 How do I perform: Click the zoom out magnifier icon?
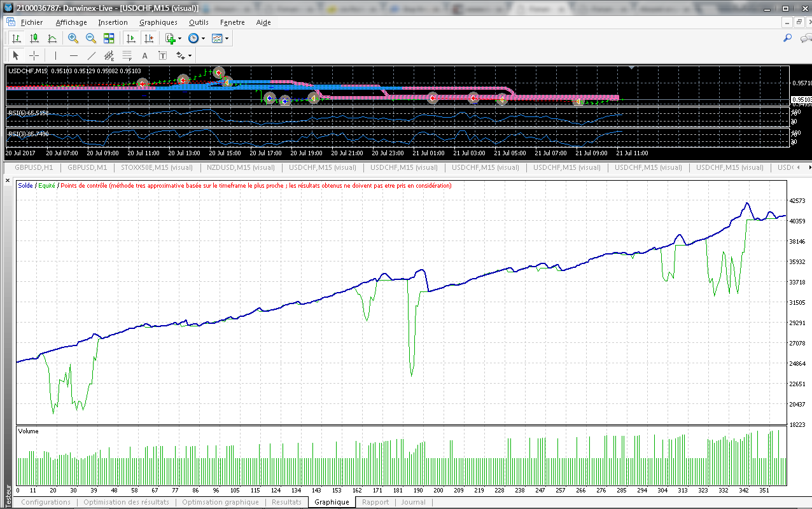click(x=90, y=38)
